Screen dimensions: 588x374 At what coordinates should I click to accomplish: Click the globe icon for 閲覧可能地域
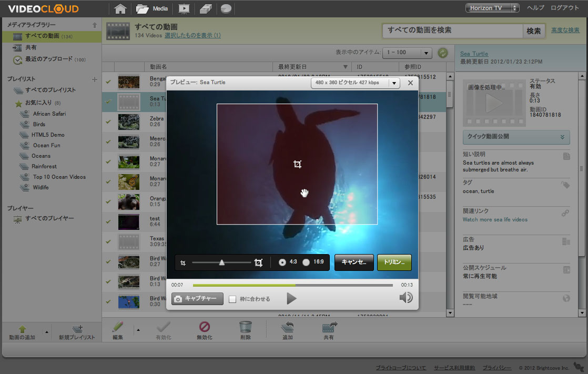[x=566, y=298]
